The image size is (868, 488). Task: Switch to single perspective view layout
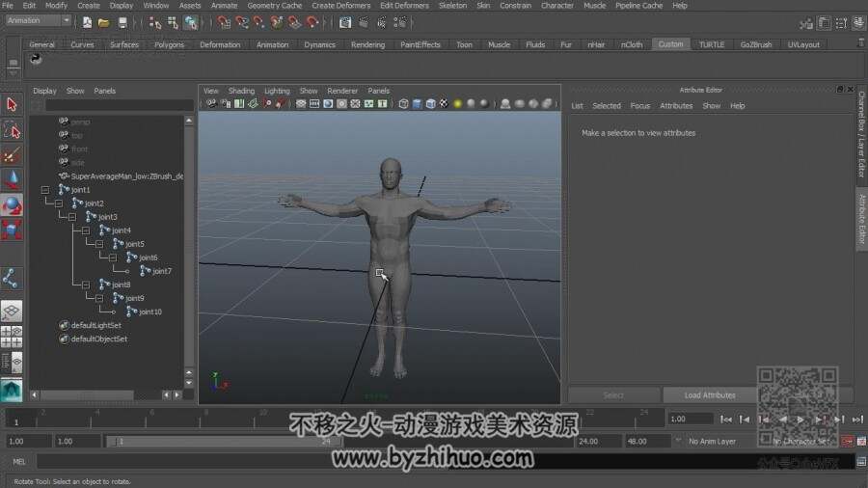(12, 311)
